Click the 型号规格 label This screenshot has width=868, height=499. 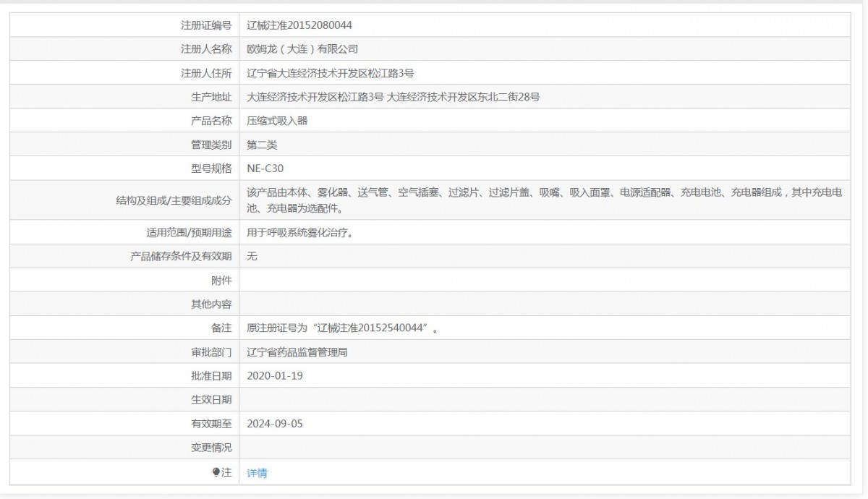(x=211, y=169)
